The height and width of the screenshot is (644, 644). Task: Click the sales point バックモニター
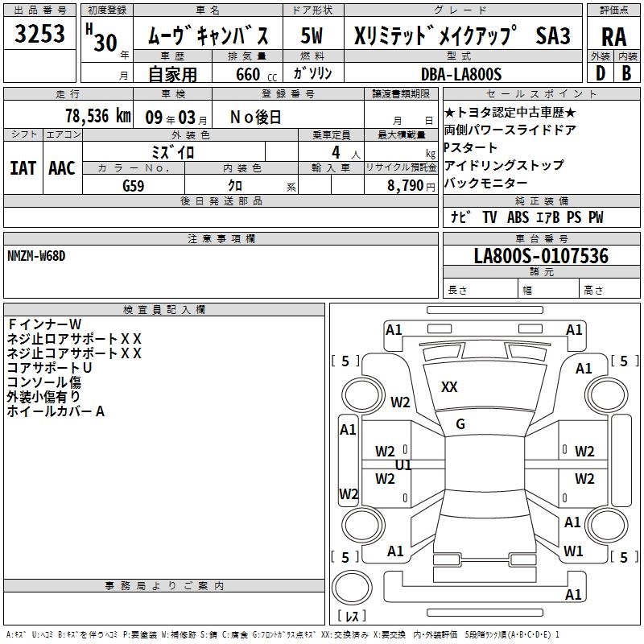(x=485, y=183)
